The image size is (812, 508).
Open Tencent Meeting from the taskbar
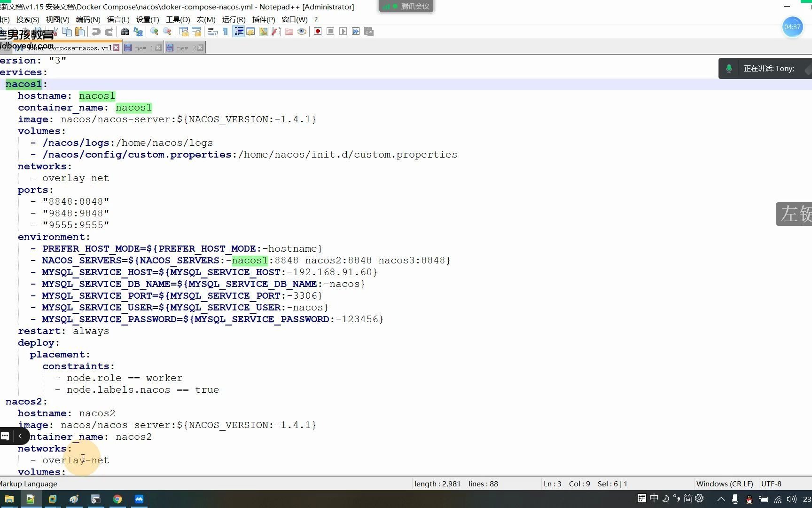pyautogui.click(x=139, y=499)
